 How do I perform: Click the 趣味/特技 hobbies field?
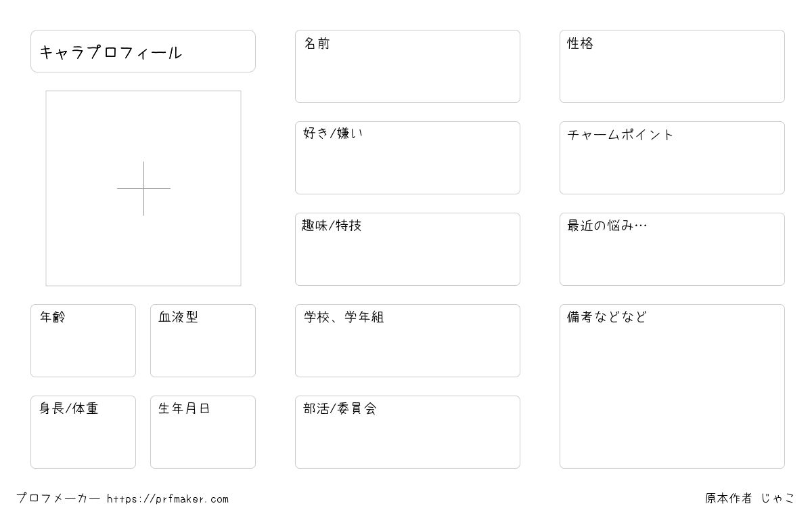point(407,249)
